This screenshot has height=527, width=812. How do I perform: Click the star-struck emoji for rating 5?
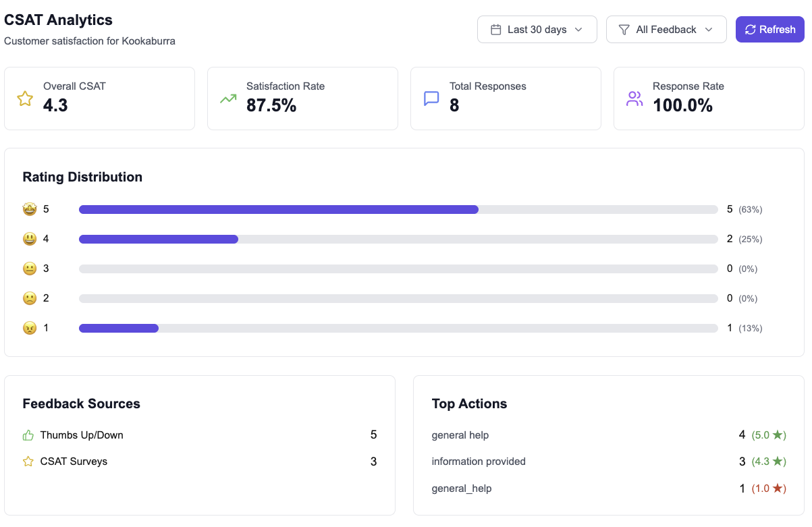point(29,209)
